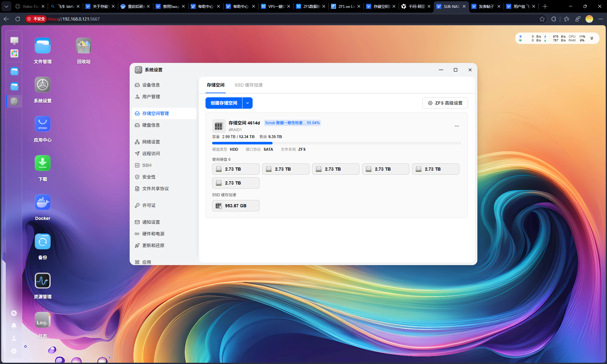Open 文件共享协议 in settings sidebar
607x364 pixels.
pos(164,189)
